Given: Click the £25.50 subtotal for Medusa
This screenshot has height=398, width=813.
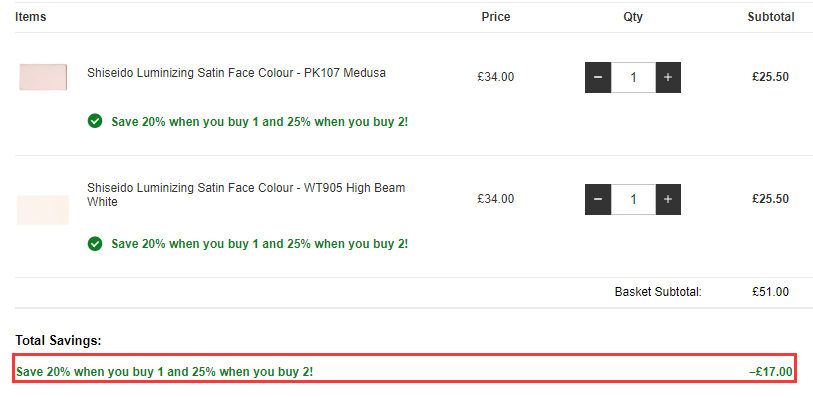Looking at the screenshot, I should coord(770,77).
